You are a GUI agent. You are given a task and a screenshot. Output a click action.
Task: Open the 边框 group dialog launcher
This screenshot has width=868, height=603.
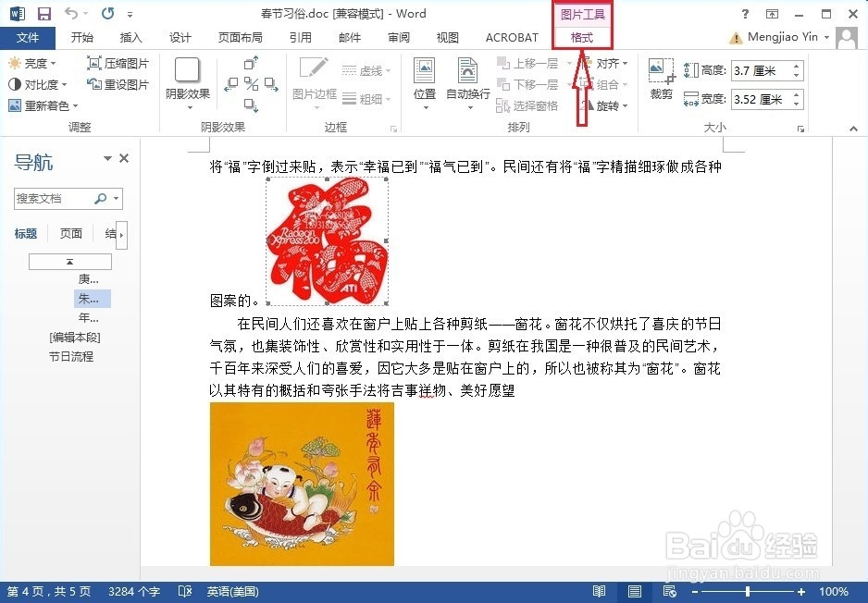393,129
